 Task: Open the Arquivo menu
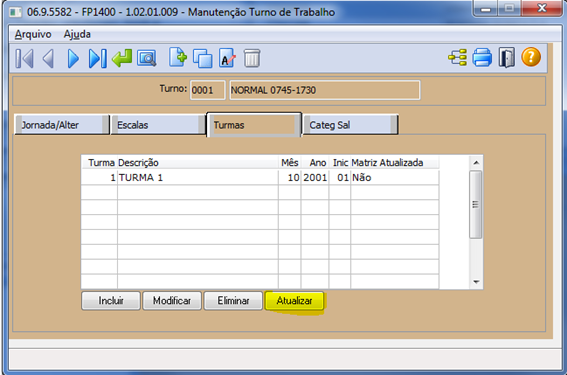pos(33,34)
